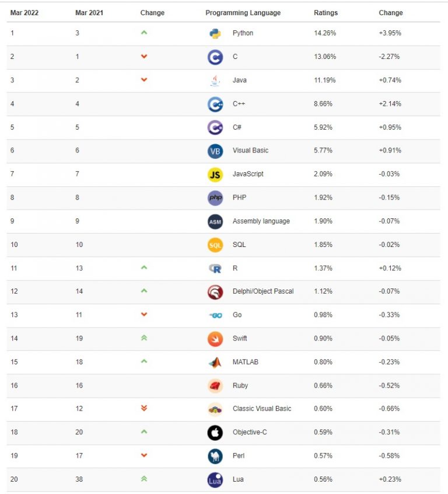Click the Mar 2022 column header
448x494 pixels.
pyautogui.click(x=24, y=13)
